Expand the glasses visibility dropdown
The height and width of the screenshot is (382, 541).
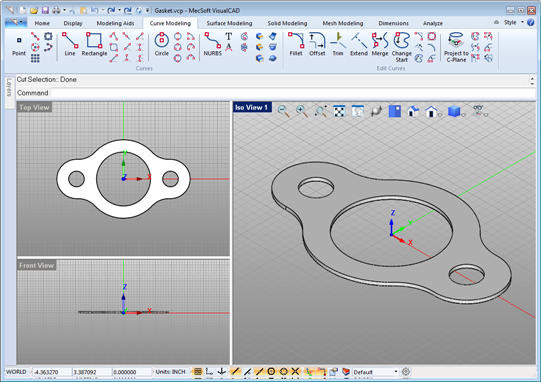pos(486,115)
